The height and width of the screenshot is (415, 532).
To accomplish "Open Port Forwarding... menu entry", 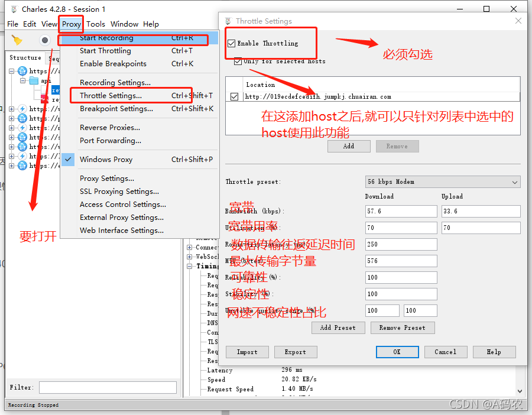I will (x=139, y=141).
